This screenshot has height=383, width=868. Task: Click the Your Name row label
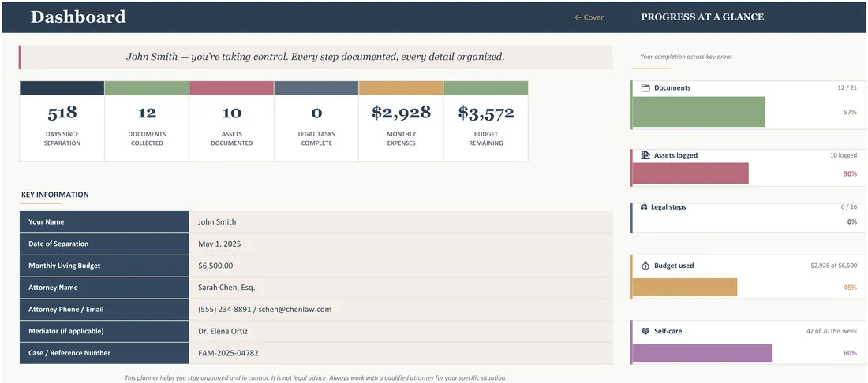(x=104, y=222)
